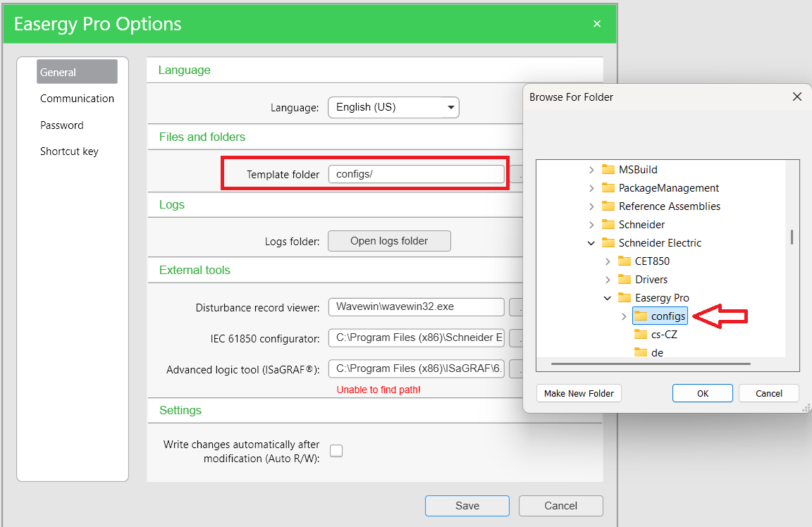Click the Browse For Folder resize grip

pyautogui.click(x=807, y=408)
